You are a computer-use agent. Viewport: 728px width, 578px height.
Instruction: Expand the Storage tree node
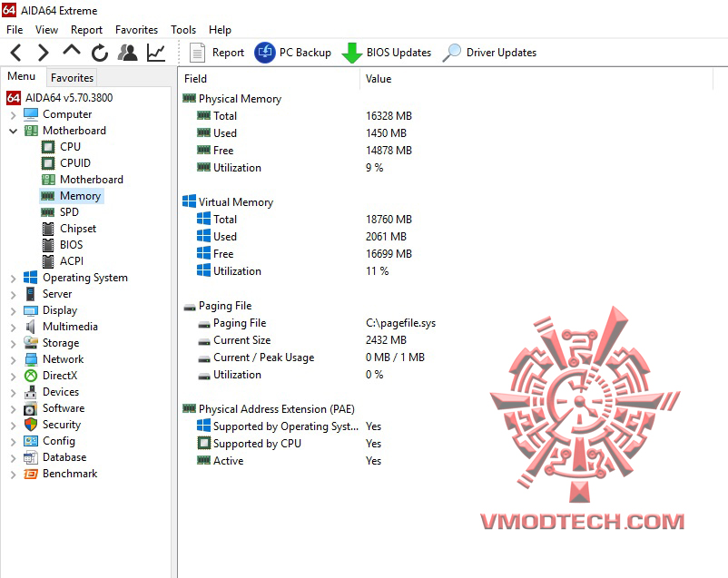coord(14,343)
